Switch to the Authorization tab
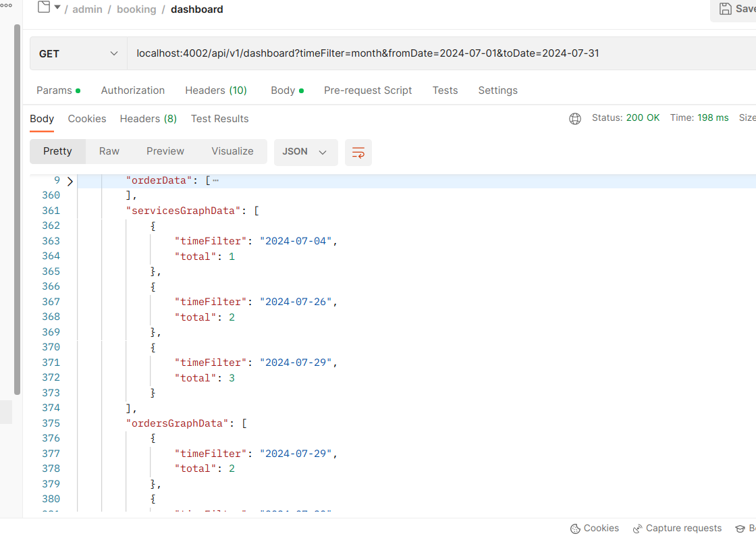The height and width of the screenshot is (538, 756). click(132, 90)
